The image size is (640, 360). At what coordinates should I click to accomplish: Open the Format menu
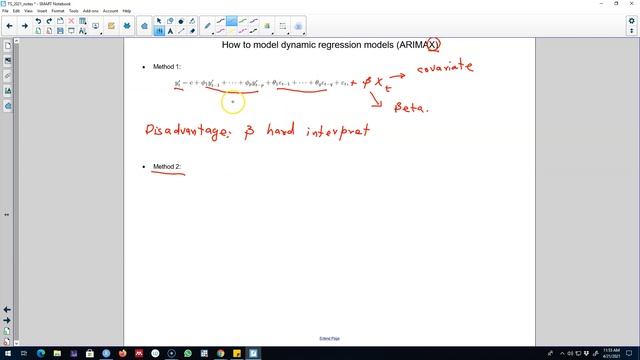tap(58, 11)
